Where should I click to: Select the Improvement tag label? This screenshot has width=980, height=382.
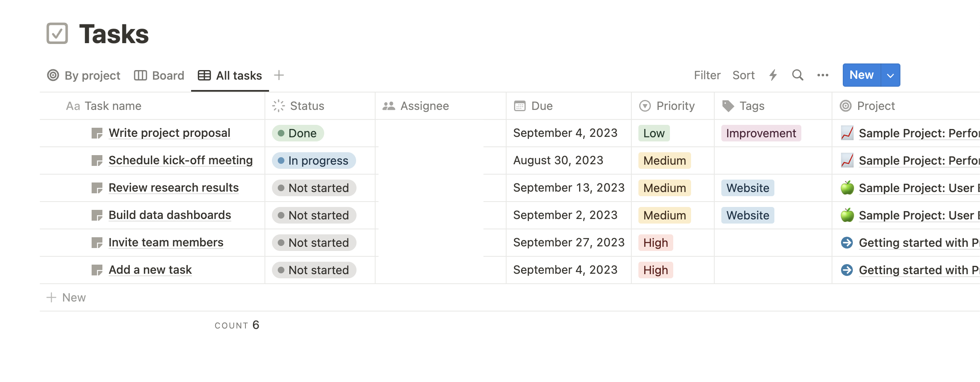click(761, 133)
